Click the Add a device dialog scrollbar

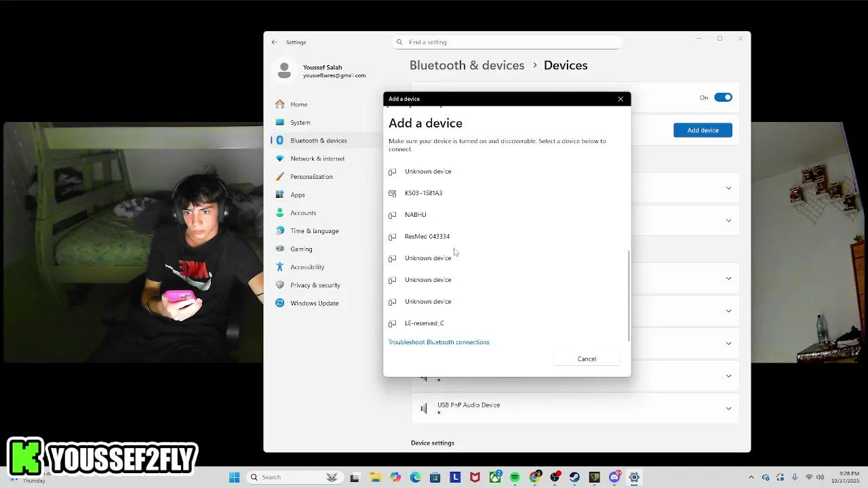(629, 296)
